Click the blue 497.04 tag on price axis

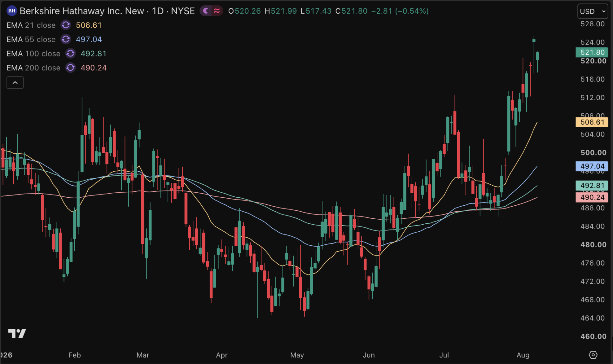tap(592, 166)
